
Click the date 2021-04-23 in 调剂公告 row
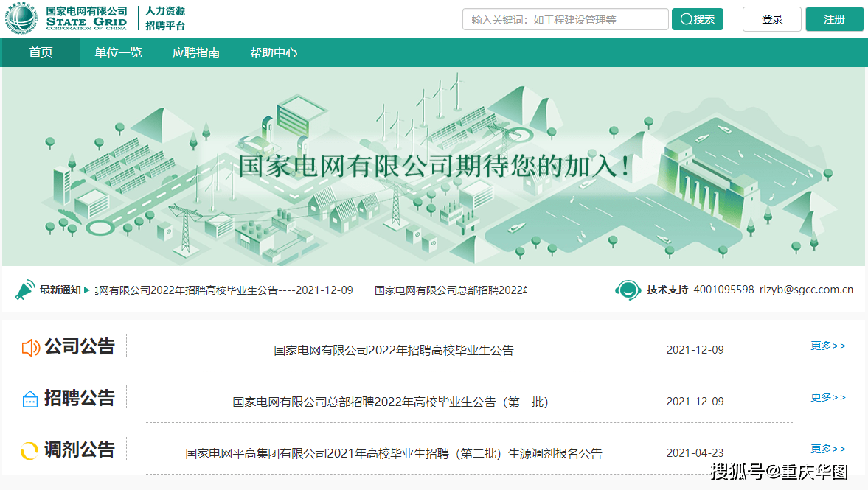click(x=695, y=453)
